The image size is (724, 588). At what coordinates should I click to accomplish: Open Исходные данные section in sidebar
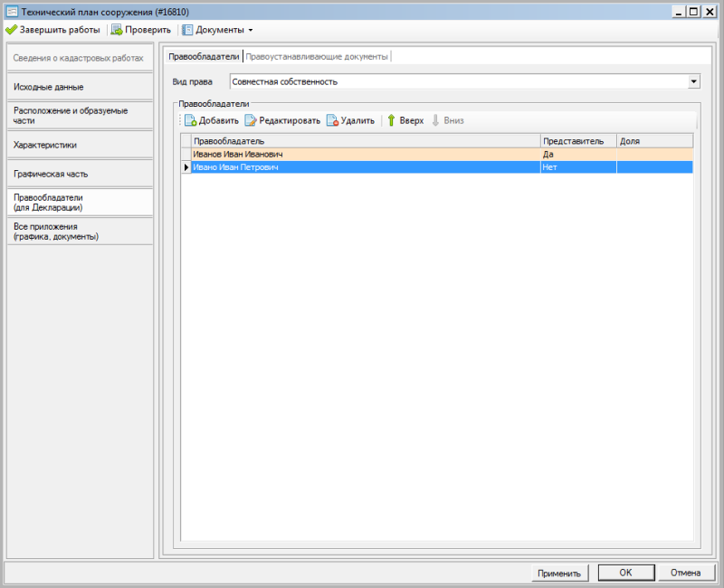[x=79, y=87]
